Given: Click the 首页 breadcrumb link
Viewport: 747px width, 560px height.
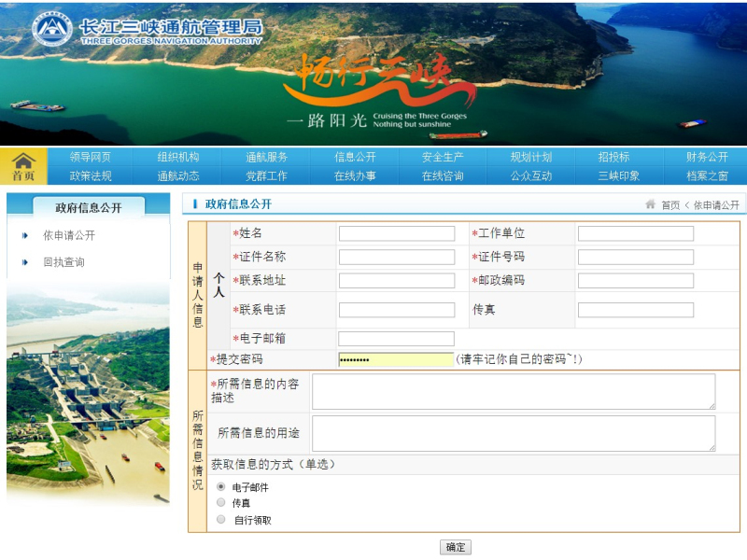Looking at the screenshot, I should [670, 205].
